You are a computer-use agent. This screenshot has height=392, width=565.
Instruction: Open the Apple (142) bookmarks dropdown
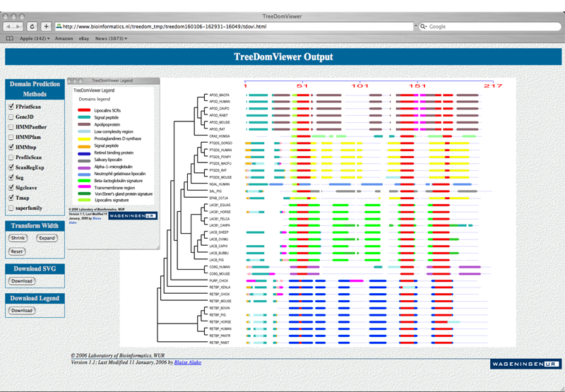coord(35,38)
